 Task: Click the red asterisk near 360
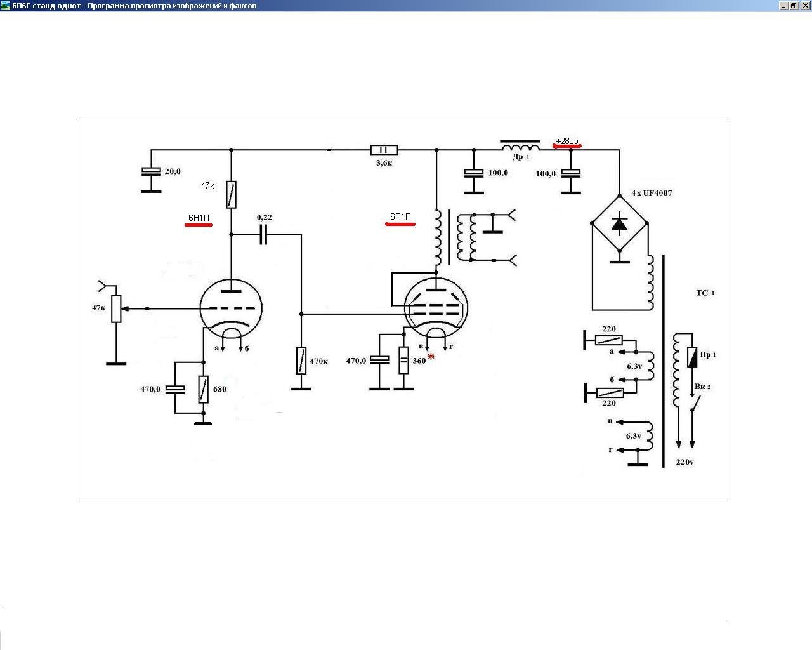tap(431, 357)
